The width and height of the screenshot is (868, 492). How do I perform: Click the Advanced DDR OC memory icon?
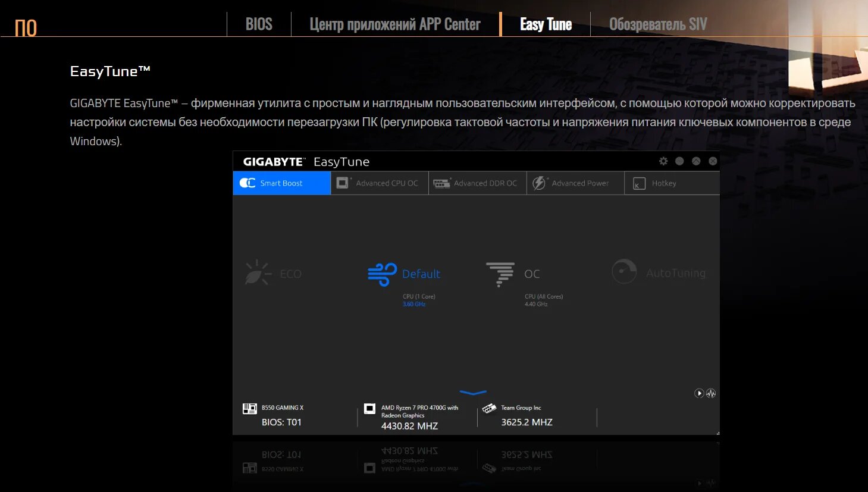tap(441, 183)
